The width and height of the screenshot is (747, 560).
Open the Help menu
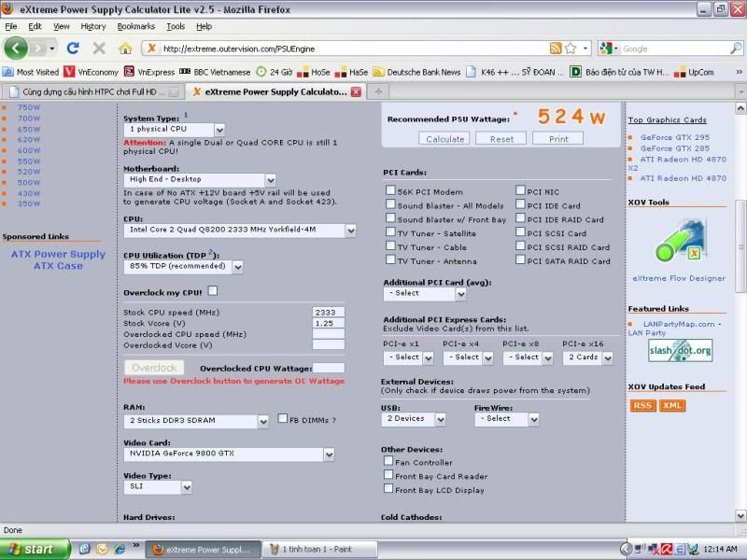[x=204, y=27]
